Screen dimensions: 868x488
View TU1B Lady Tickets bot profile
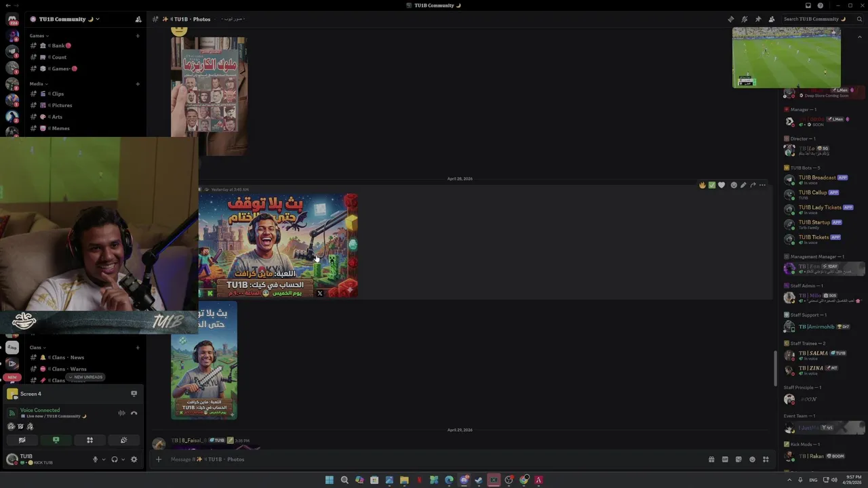[823, 209]
